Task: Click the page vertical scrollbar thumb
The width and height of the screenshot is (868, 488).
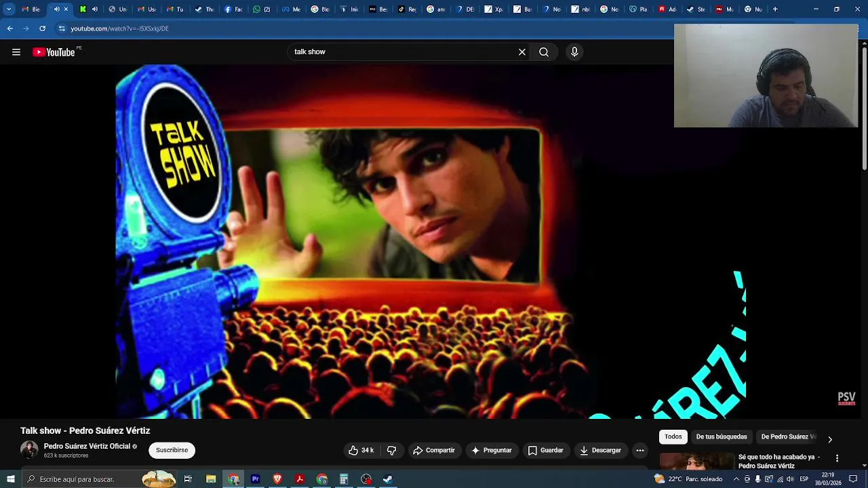Action: (x=864, y=107)
